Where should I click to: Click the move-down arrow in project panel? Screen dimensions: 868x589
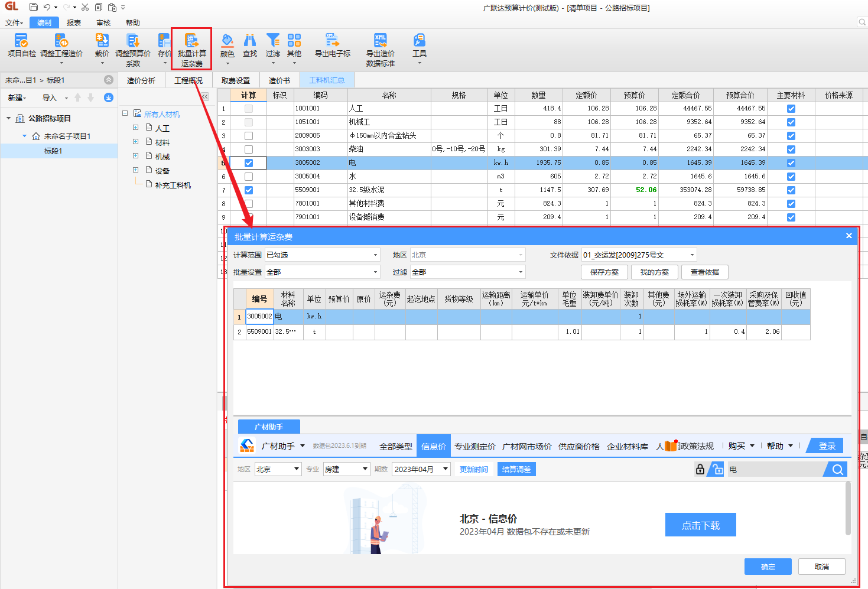pos(90,97)
